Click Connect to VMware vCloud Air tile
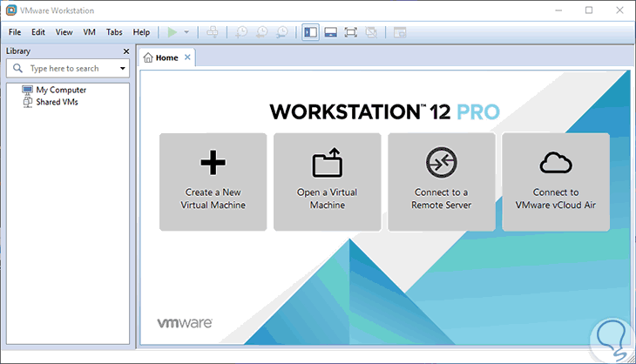Image resolution: width=636 pixels, height=364 pixels. tap(556, 182)
